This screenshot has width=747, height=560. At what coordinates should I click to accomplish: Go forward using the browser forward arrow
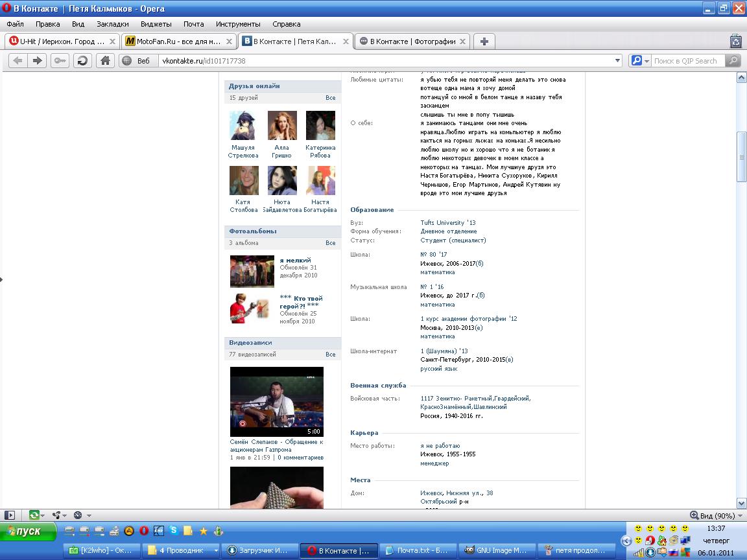37,60
